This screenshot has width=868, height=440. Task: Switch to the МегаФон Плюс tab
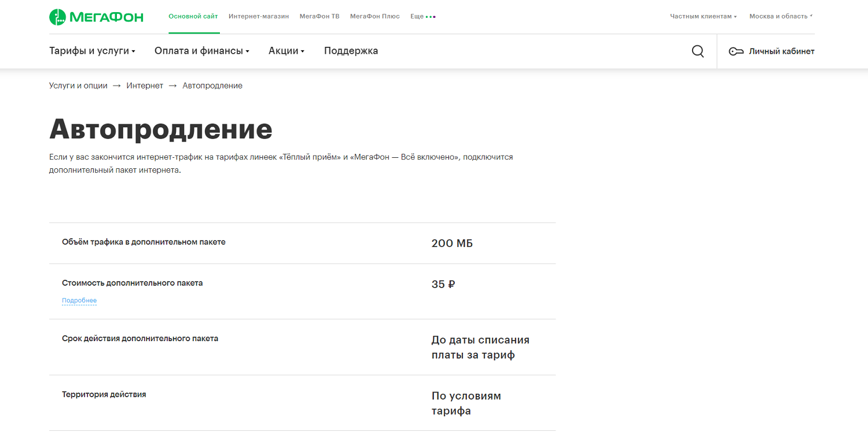[375, 16]
